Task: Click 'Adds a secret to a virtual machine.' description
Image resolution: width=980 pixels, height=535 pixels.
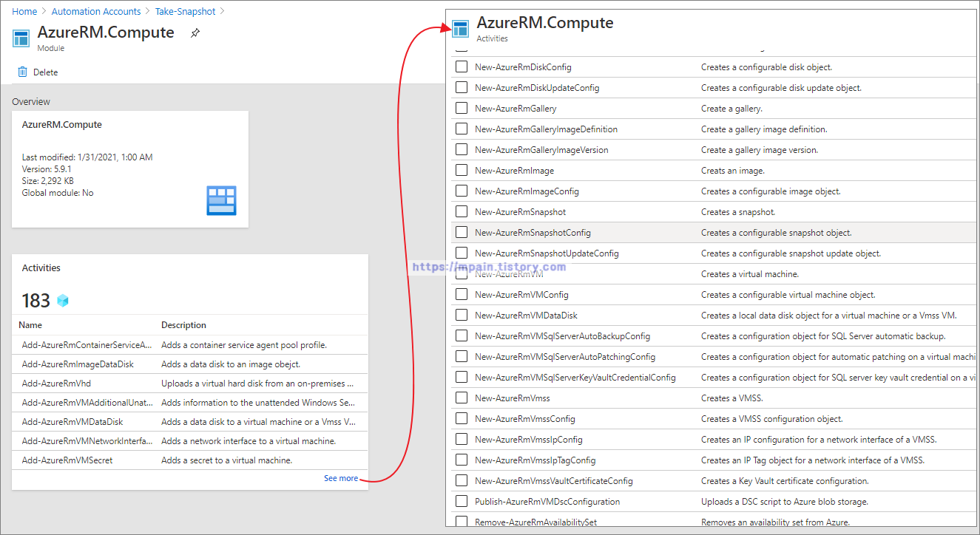Action: click(x=227, y=460)
